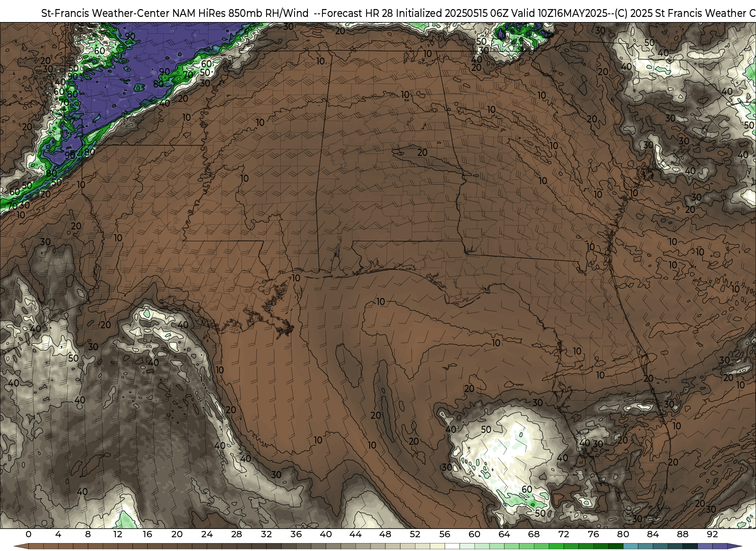Click colorbar tick label 28
The image size is (756, 551).
237,534
